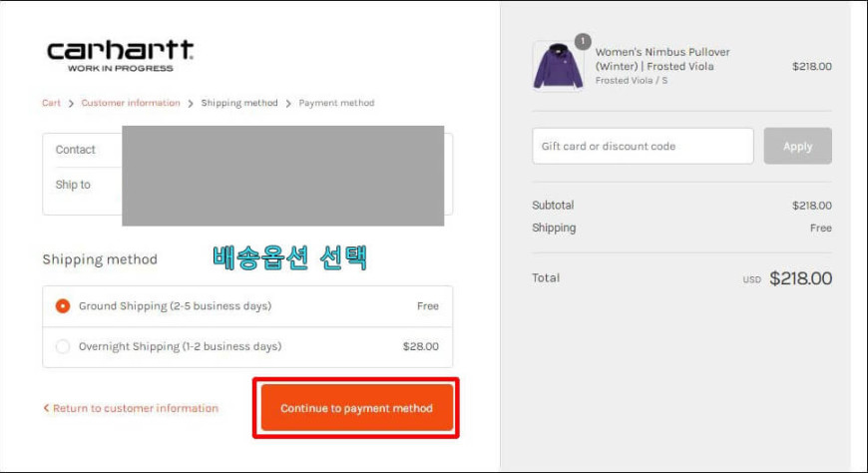Open the Cart breadcrumb link
This screenshot has height=473, width=868.
pyautogui.click(x=51, y=103)
